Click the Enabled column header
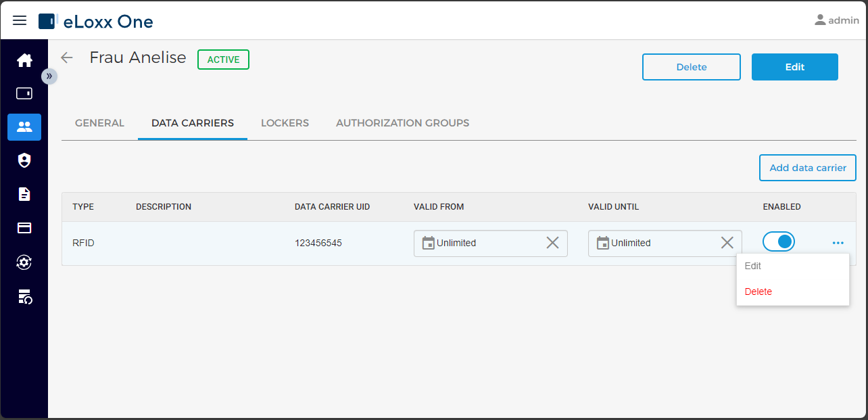 (x=781, y=207)
